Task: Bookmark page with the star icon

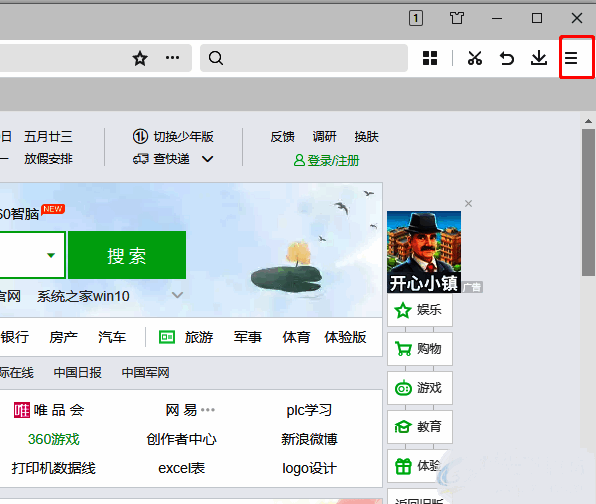Action: click(140, 58)
